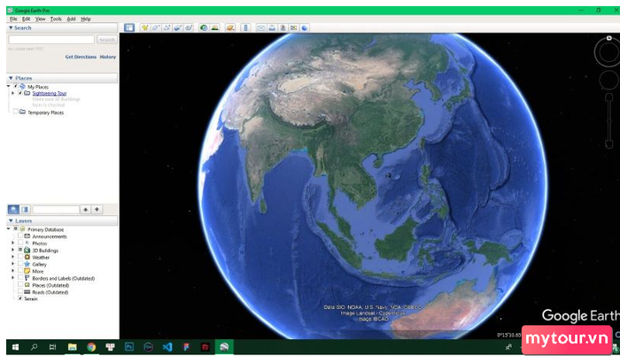The image size is (620, 364).
Task: Click the panel toggle button beside the magnifier
Action: click(x=25, y=209)
